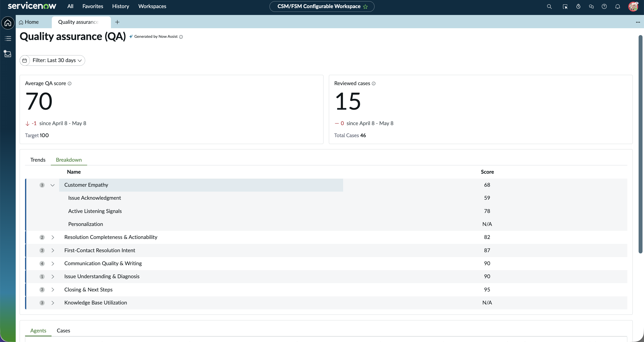Image resolution: width=644 pixels, height=342 pixels.
Task: Expand Closing & Next Steps row
Action: pos(53,290)
